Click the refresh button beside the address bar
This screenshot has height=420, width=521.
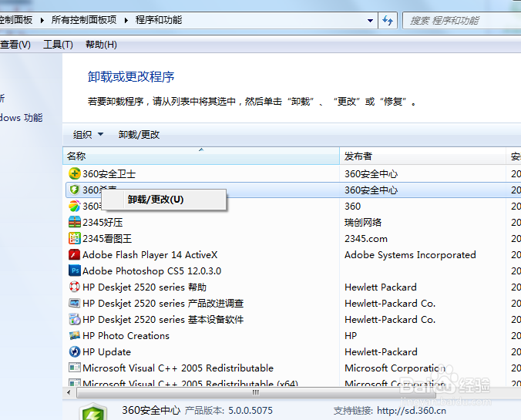tap(388, 21)
